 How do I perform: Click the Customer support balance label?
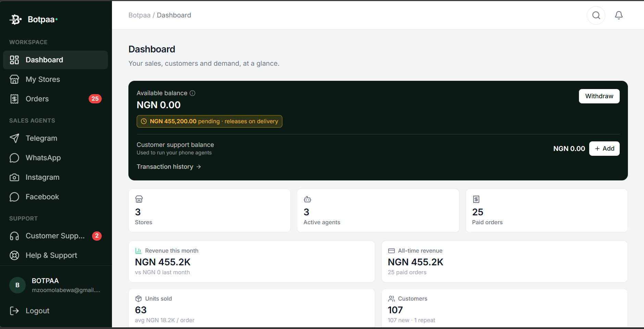click(175, 145)
